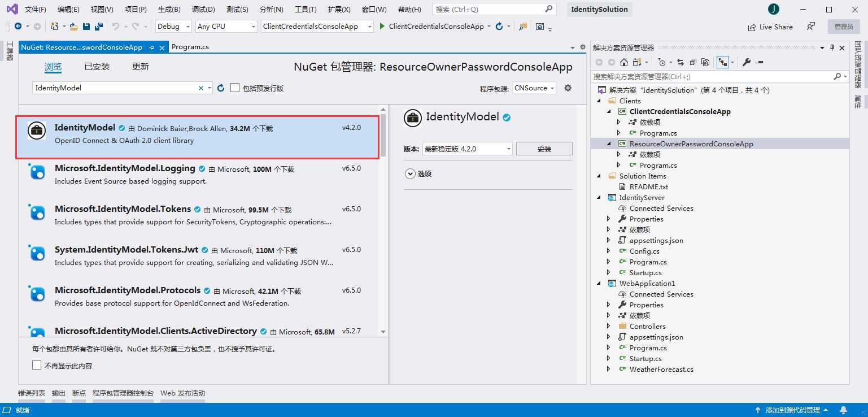This screenshot has width=868, height=417.
Task: Open the Debug menu
Action: [203, 9]
